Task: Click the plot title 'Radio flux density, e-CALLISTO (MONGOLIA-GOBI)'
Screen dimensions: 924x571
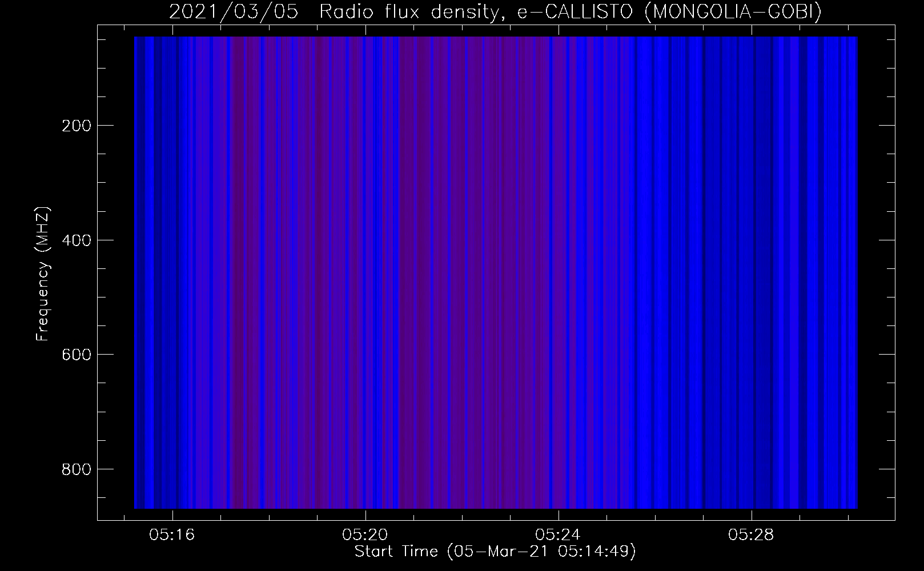Action: click(570, 12)
